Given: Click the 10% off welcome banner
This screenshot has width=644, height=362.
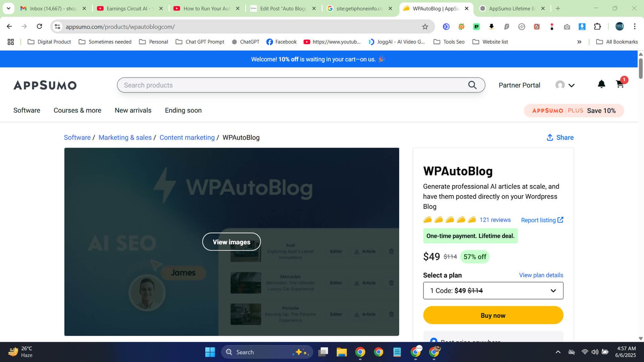Looking at the screenshot, I should [318, 59].
